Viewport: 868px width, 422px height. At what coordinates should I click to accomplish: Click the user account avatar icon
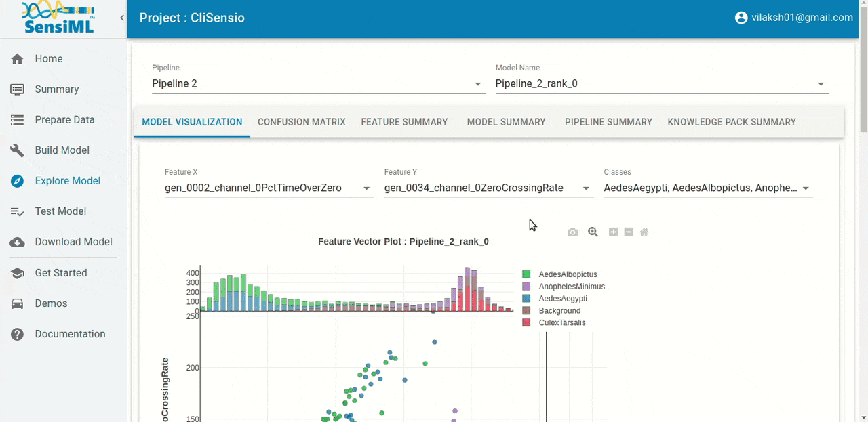(x=741, y=18)
